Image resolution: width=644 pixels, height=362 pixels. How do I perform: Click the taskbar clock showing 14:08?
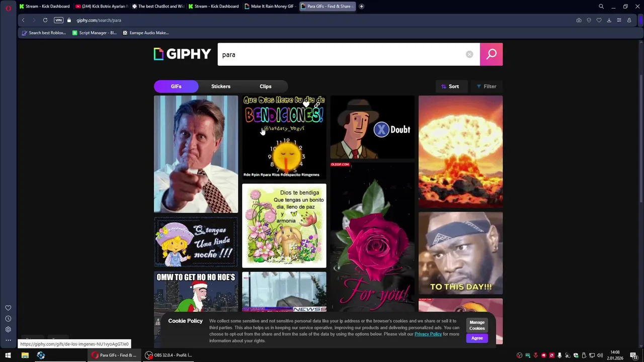point(615,355)
